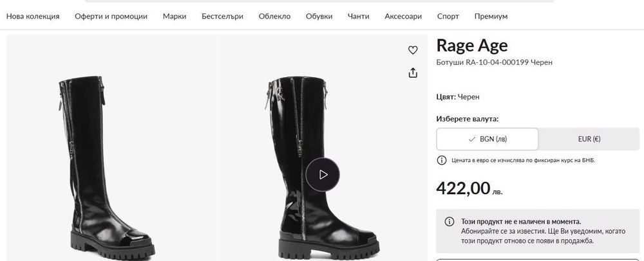Navigate to the Спорт section

pyautogui.click(x=448, y=16)
